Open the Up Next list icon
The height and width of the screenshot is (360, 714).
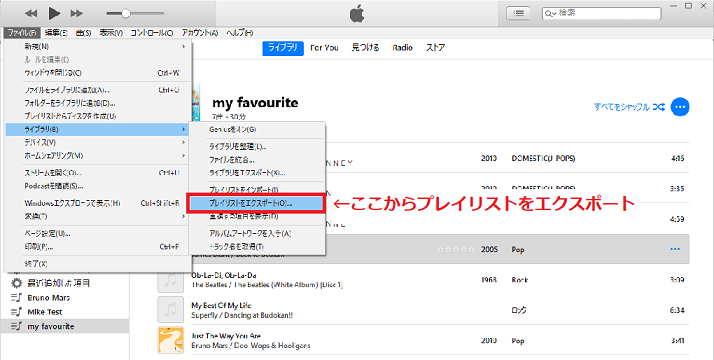[x=518, y=13]
